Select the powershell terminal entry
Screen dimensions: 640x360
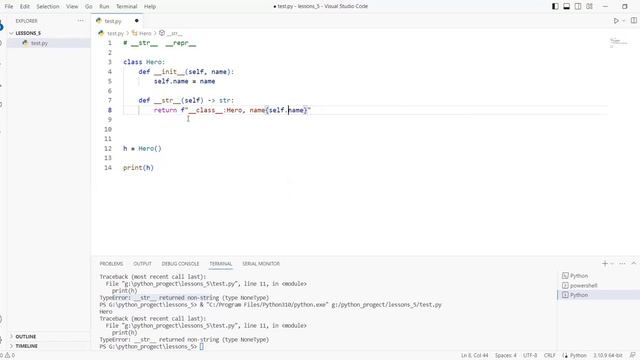coord(583,285)
